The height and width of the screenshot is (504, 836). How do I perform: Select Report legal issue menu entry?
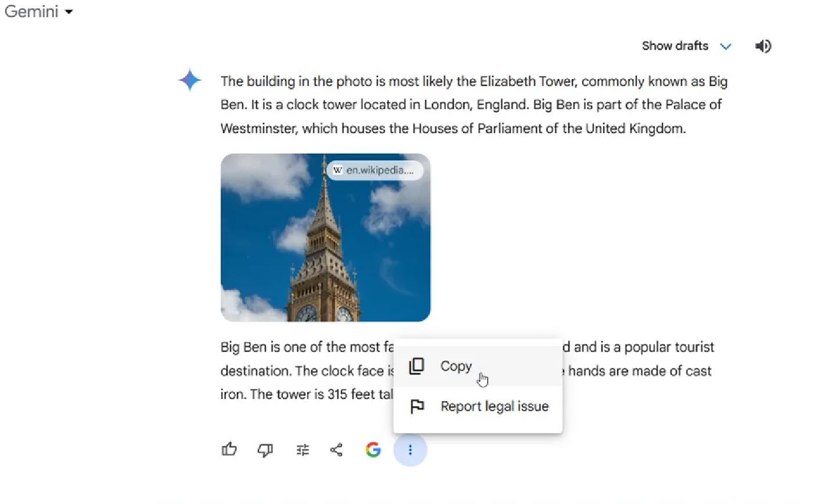click(478, 406)
